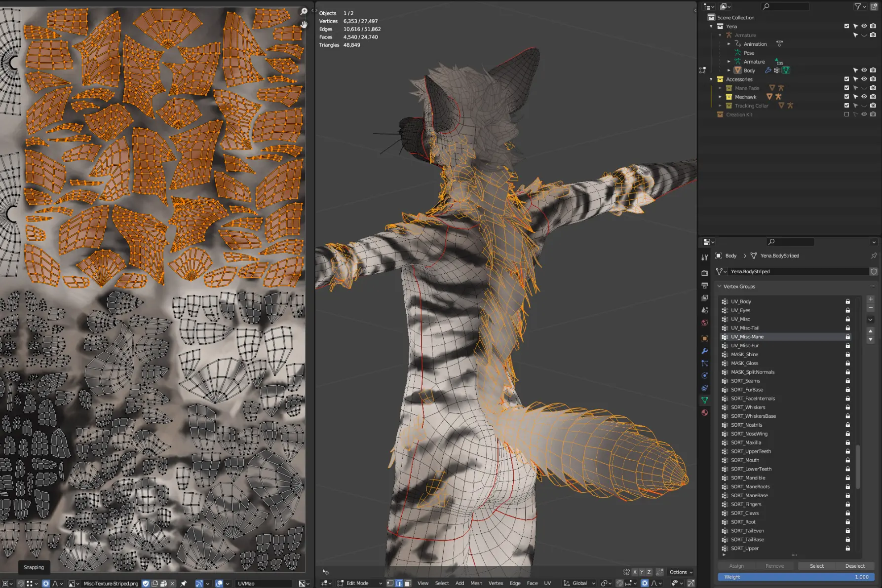This screenshot has width=882, height=588.
Task: Open the Tool properties tab
Action: pos(705,257)
